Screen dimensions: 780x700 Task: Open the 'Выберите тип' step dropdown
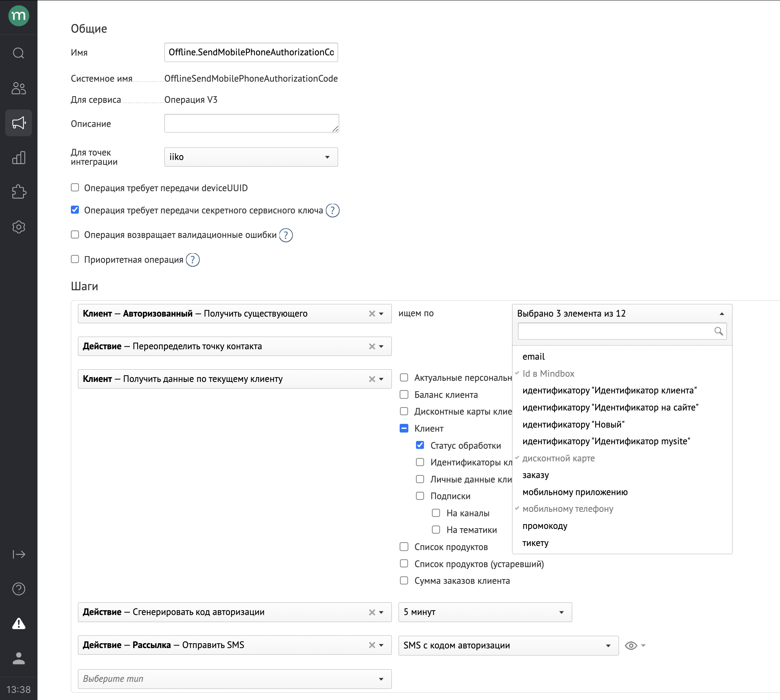tap(235, 679)
